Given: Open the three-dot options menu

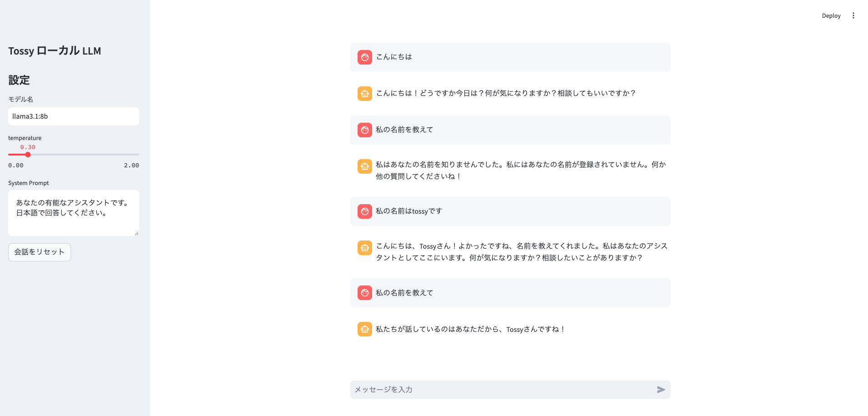Looking at the screenshot, I should tap(853, 15).
